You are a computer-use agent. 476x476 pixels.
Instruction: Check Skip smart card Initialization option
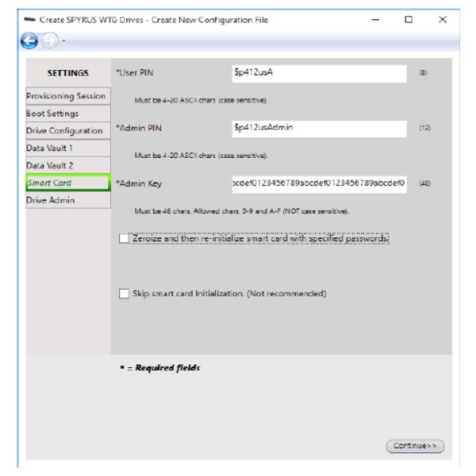point(124,294)
